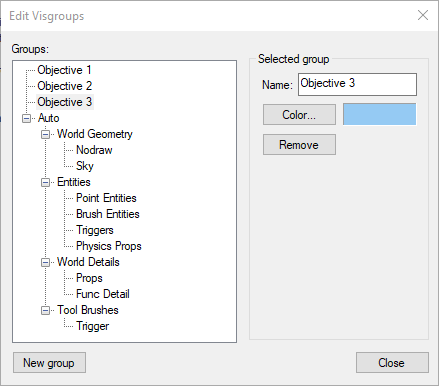Select the Sky visgroup
Viewport: 439px width, 386px height.
[x=85, y=166]
